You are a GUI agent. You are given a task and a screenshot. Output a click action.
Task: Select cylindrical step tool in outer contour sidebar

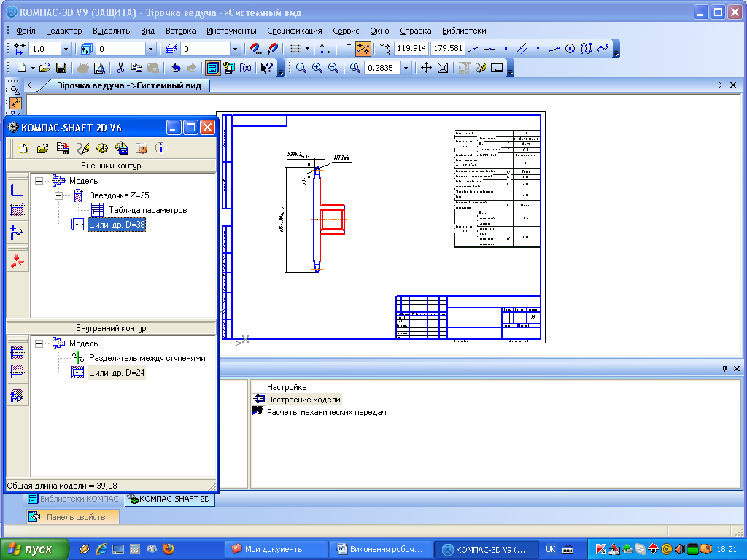[18, 190]
